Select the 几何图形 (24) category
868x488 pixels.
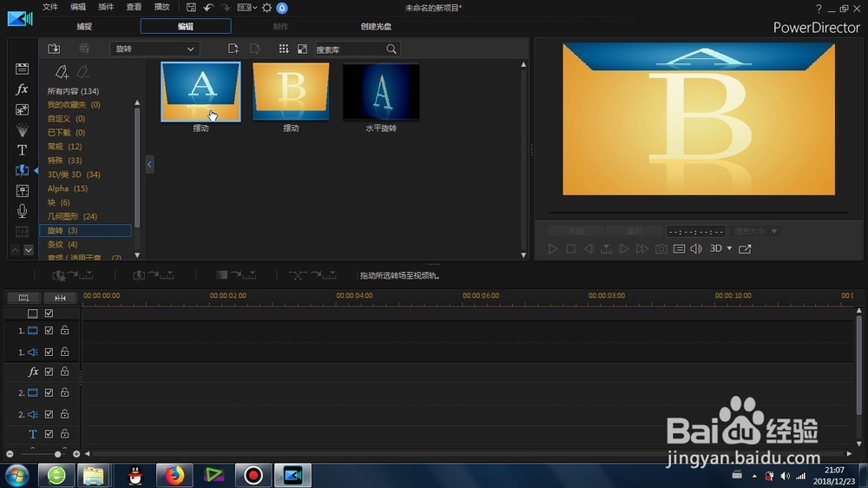pos(72,216)
